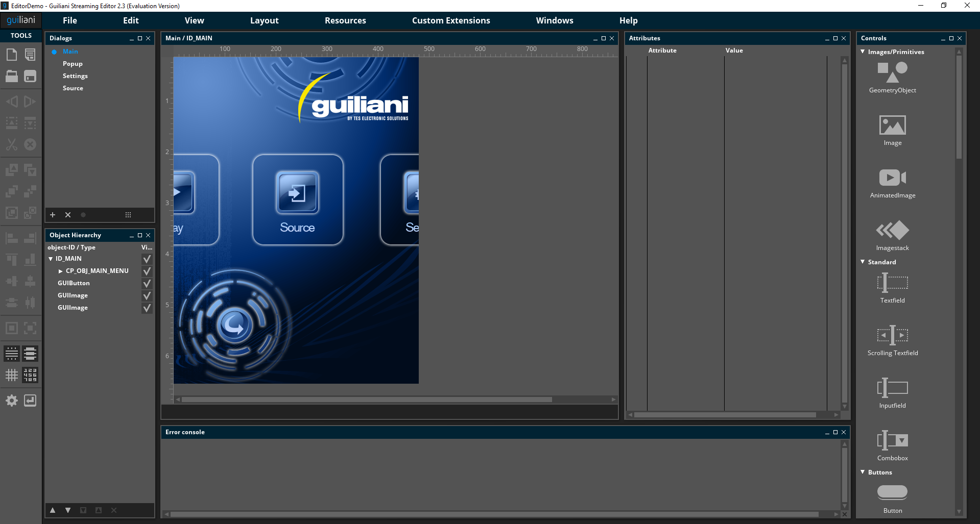
Task: Click the grid icon in Tools
Action: pyautogui.click(x=12, y=375)
